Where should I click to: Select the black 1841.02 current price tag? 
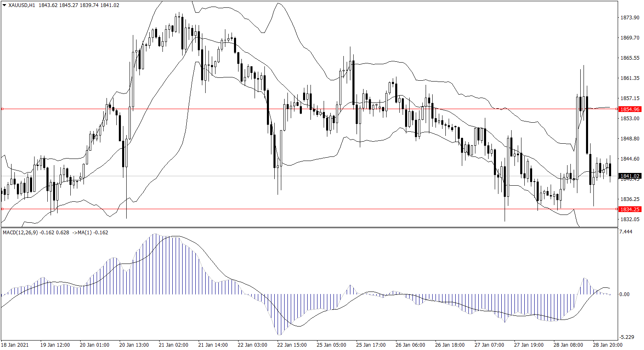coord(630,176)
